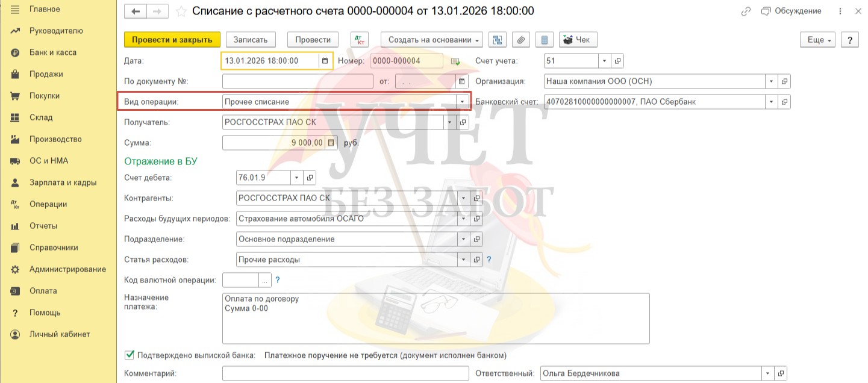
Task: Click help ? beside Код валютной операции
Action: tap(278, 280)
